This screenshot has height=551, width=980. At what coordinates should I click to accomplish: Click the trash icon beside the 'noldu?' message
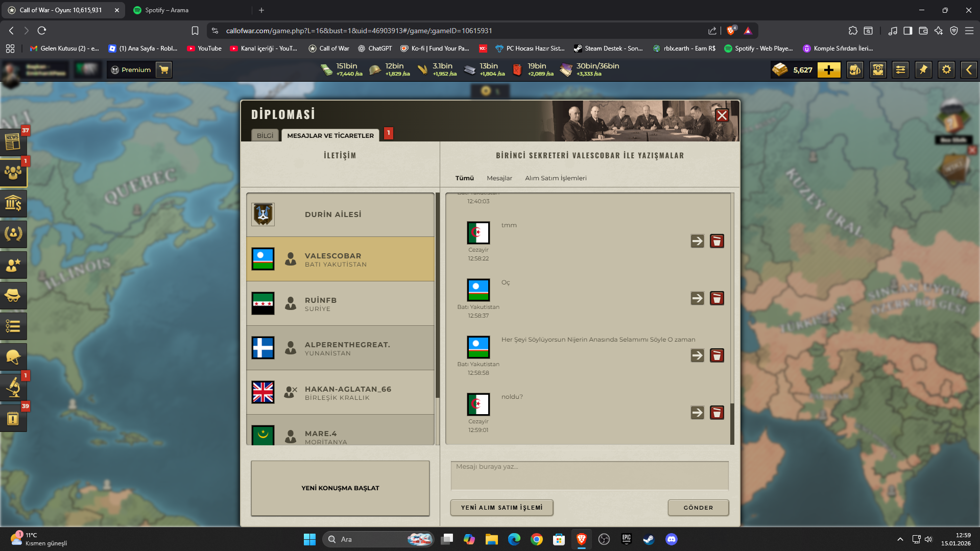pyautogui.click(x=717, y=413)
